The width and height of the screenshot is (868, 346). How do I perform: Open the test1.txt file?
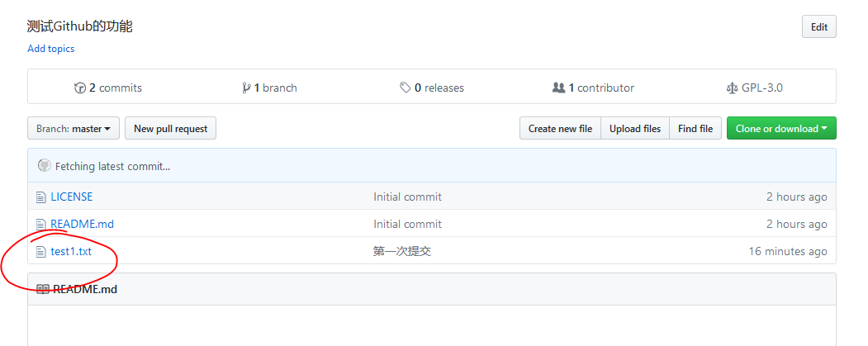[71, 252]
